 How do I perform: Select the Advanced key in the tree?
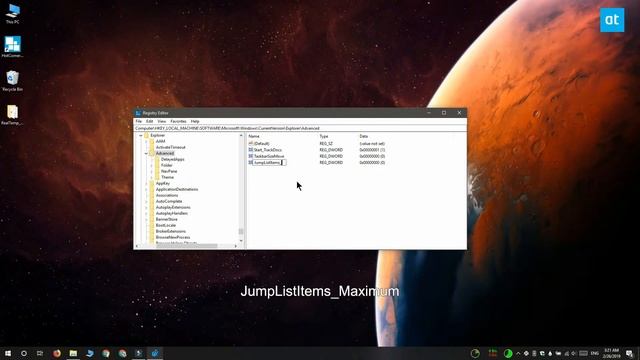coord(164,153)
